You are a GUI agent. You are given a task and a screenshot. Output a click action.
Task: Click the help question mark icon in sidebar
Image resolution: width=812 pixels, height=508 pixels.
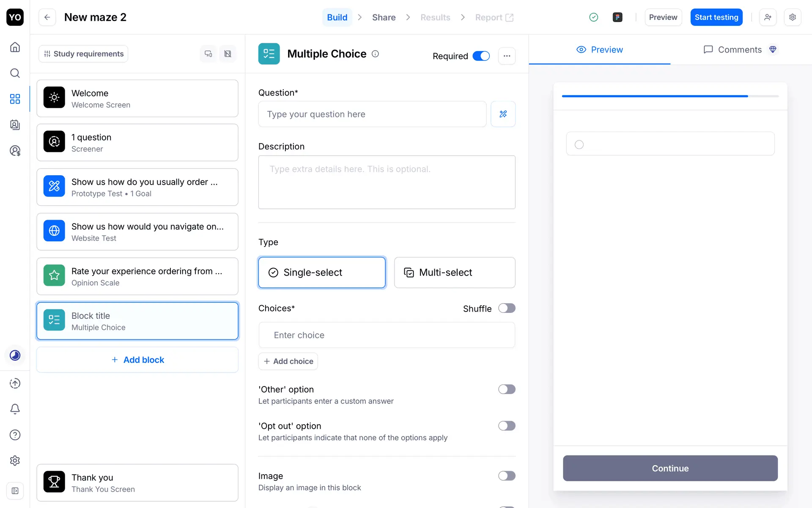coord(15,435)
